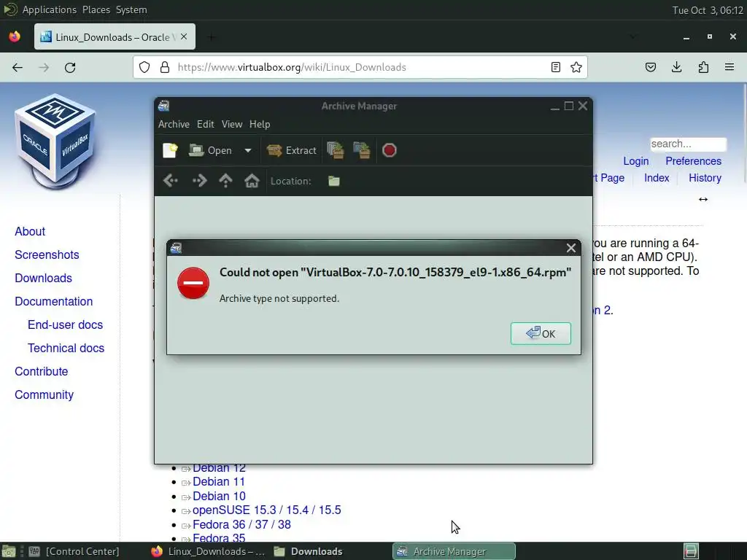Click the Preferences link
The image size is (747, 560).
click(x=693, y=161)
